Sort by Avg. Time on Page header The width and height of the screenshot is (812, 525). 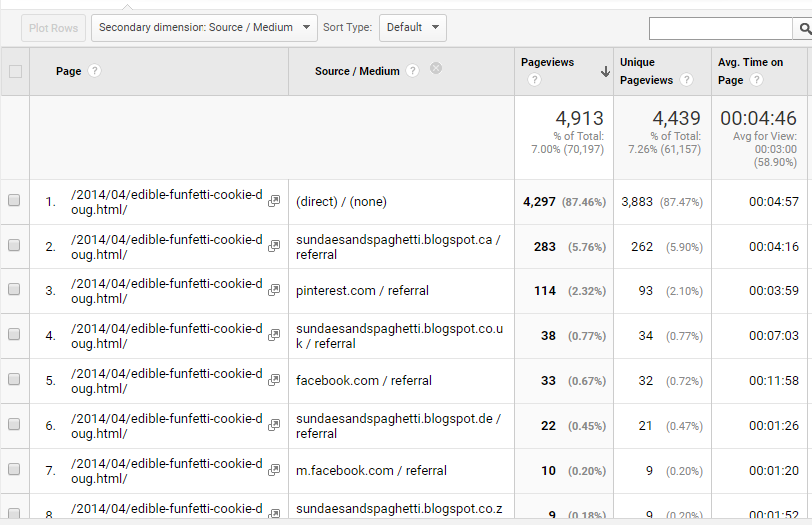coord(750,62)
